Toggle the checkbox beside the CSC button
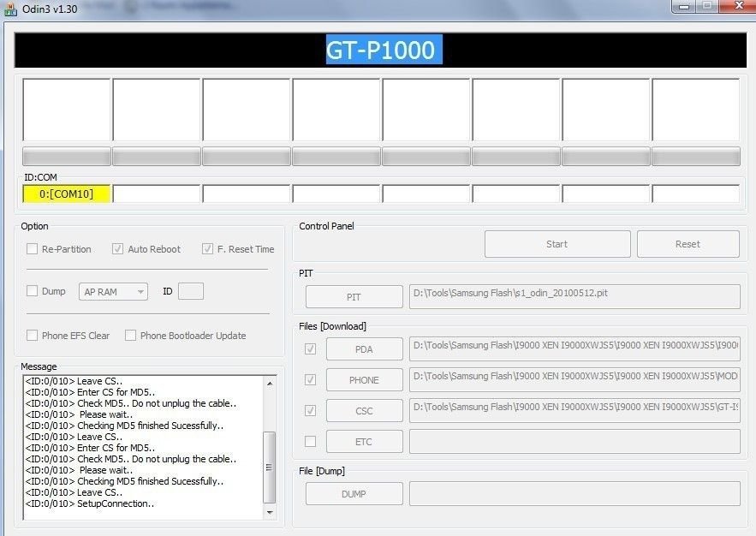756x536 pixels. pos(311,411)
